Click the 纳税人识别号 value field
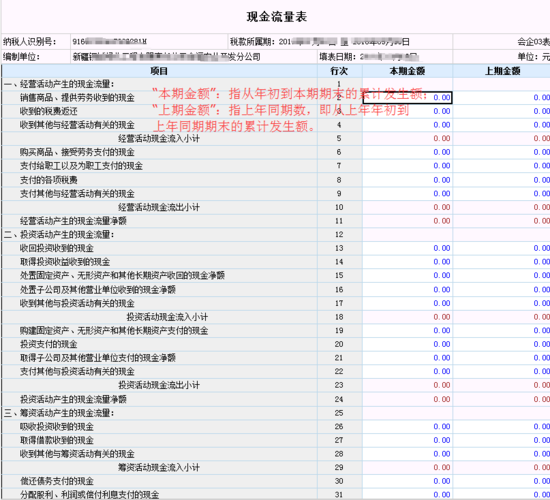The height and width of the screenshot is (500, 550). pos(149,42)
